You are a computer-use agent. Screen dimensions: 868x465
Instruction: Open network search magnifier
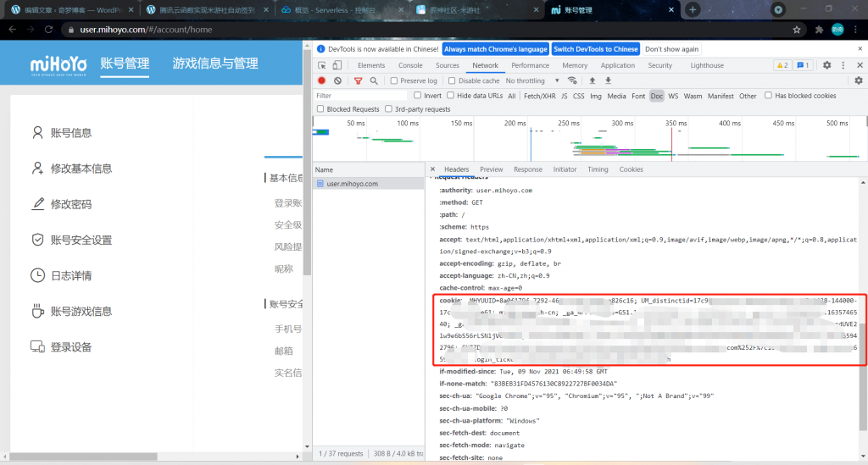pos(374,80)
